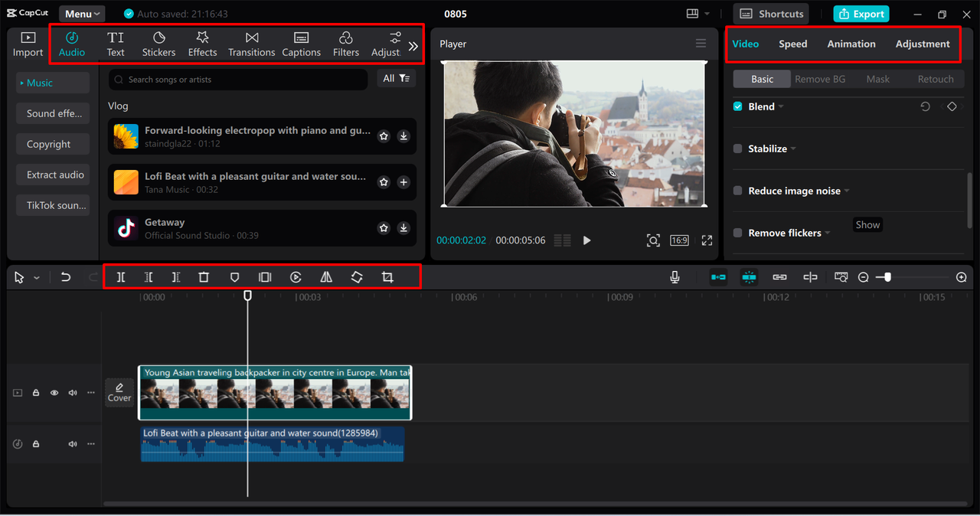980x516 pixels.
Task: Open the All filter dropdown
Action: click(396, 78)
